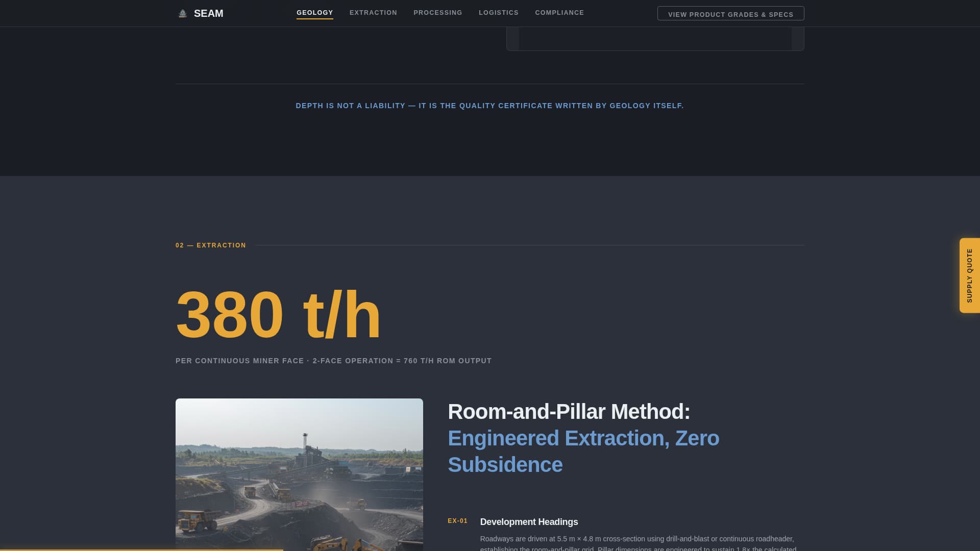This screenshot has height=551, width=980.
Task: Click the underline beneath GEOLOGY
Action: [315, 19]
